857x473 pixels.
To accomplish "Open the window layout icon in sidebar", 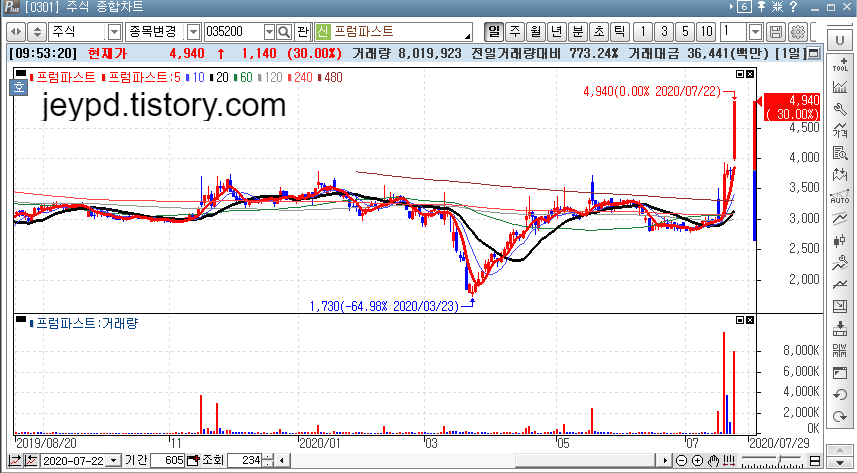I will click(840, 373).
